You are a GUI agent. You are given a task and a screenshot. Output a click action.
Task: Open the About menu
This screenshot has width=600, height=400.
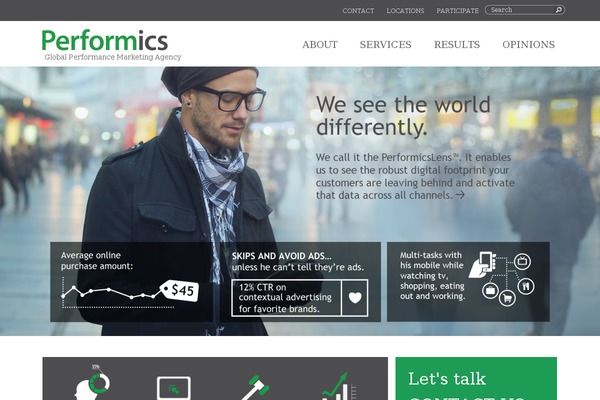pos(320,44)
